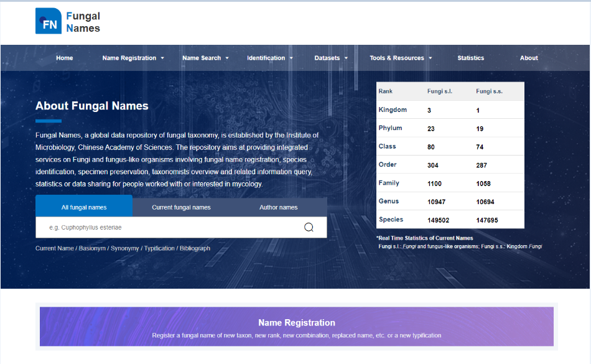Viewport: 591px width, 364px height.
Task: Click the Family Fungi s.l. value 1100
Action: point(435,184)
